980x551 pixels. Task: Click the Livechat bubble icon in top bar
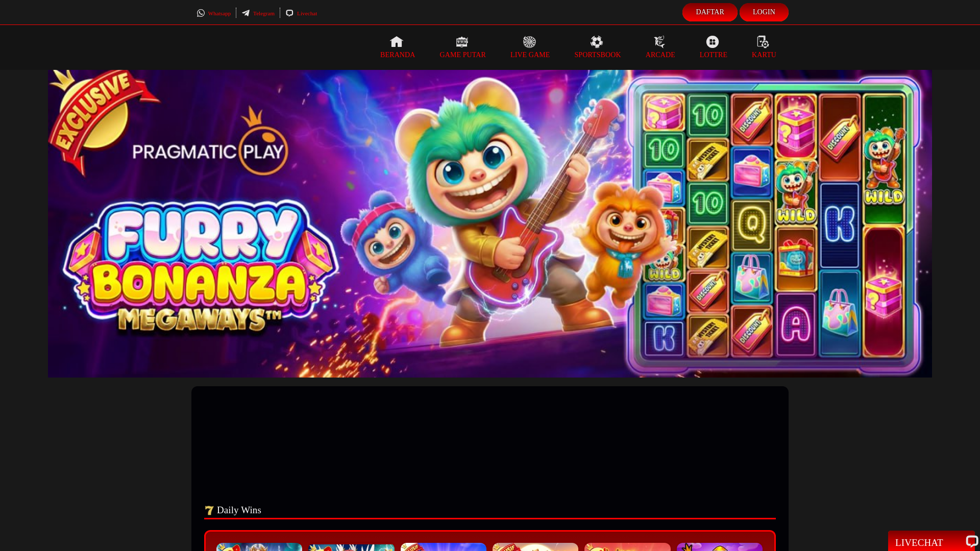pyautogui.click(x=289, y=13)
